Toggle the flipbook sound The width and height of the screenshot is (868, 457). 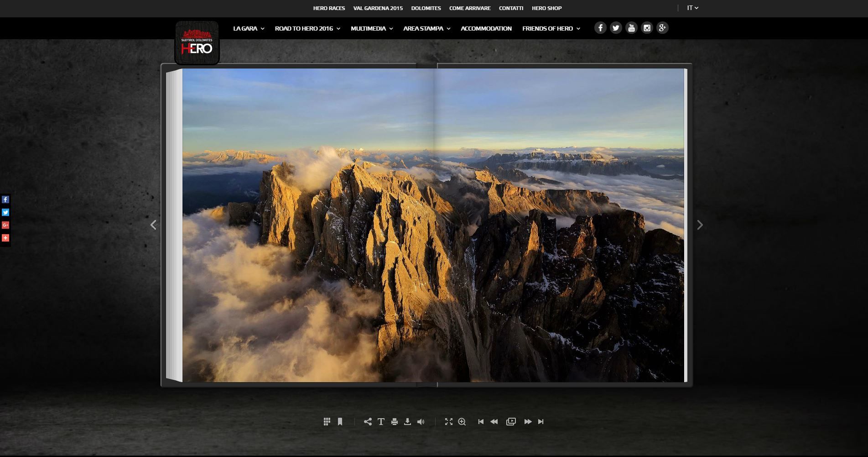421,421
